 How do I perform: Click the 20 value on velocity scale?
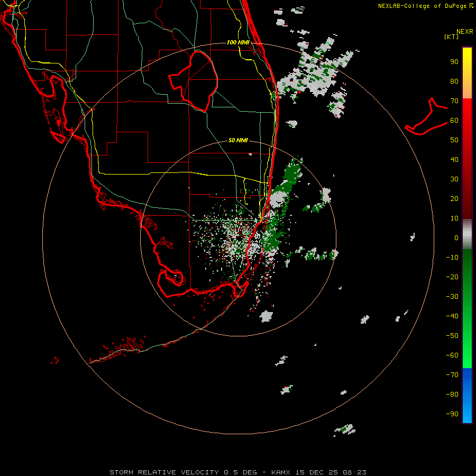(x=454, y=199)
